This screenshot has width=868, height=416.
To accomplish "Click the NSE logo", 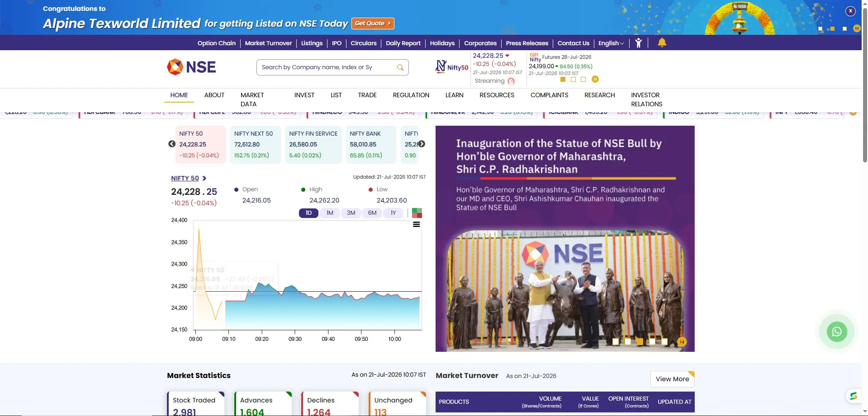I will (191, 67).
